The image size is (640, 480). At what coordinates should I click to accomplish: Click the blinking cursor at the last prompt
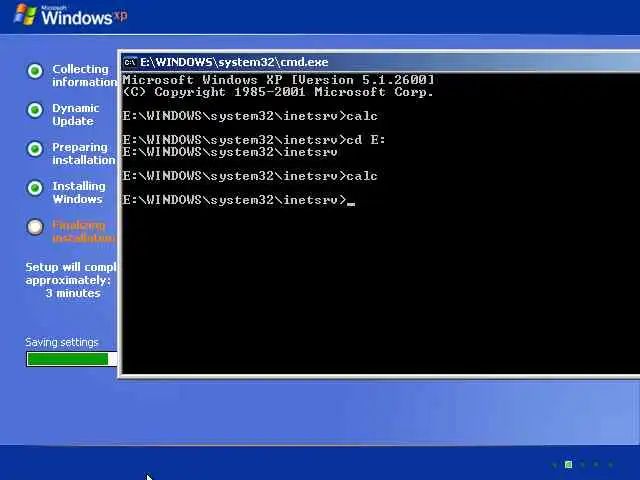coord(351,204)
